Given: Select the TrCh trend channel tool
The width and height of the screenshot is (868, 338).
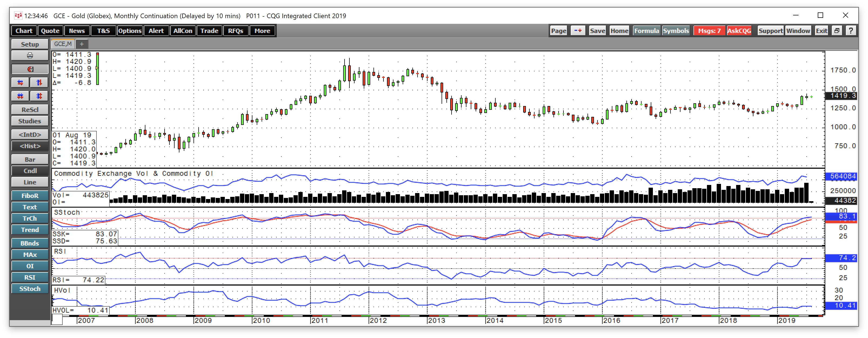Looking at the screenshot, I should 30,218.
